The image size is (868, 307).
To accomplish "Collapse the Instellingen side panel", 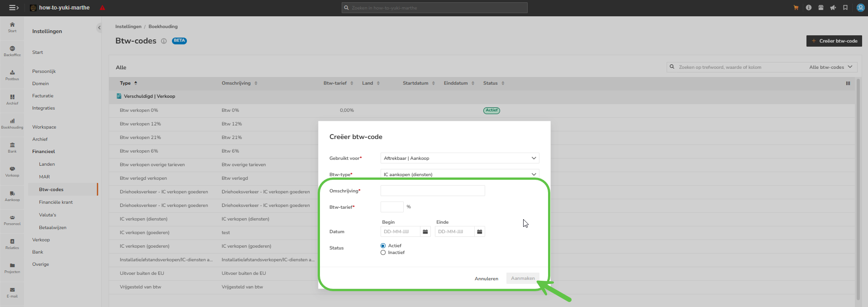I will 99,28.
